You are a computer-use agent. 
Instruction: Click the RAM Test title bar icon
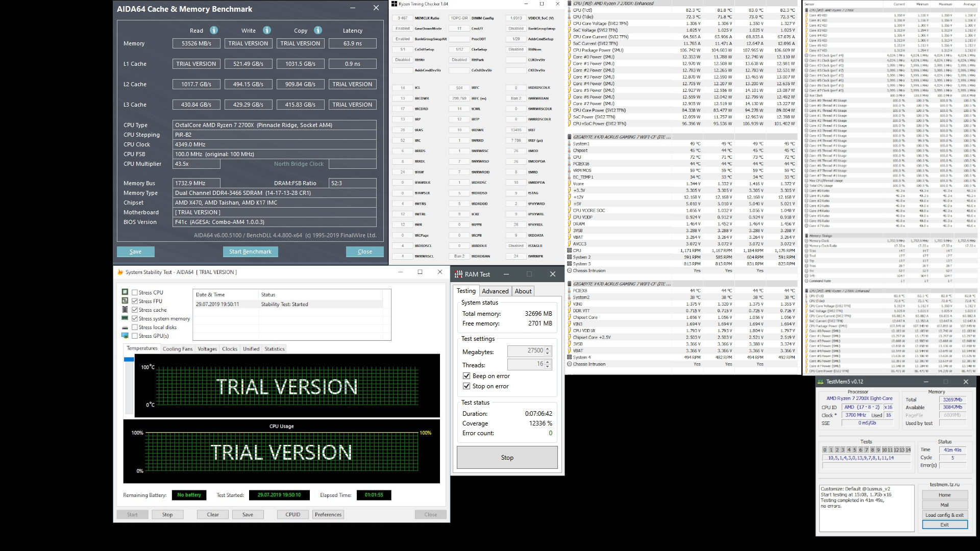458,274
